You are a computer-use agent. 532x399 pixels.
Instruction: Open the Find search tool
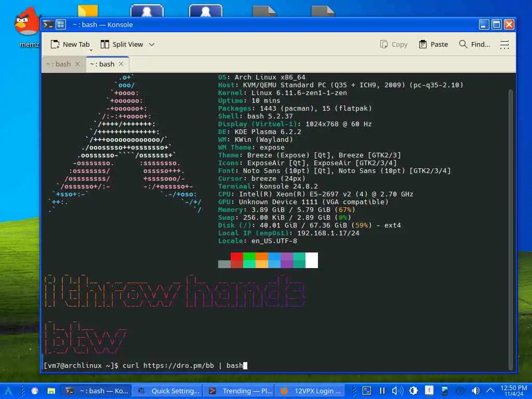[474, 45]
